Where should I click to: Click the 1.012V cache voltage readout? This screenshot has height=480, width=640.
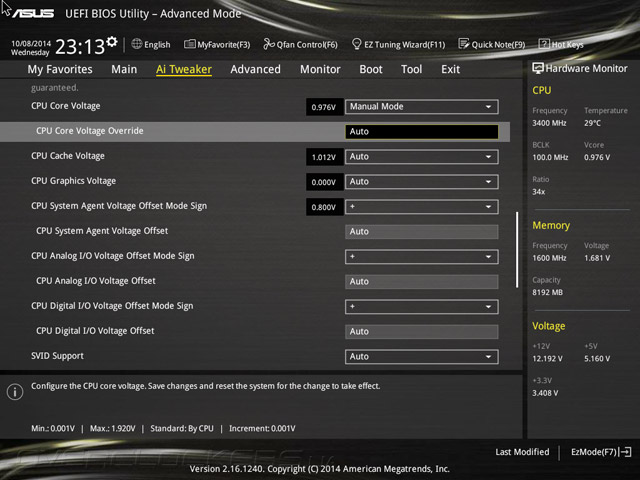pyautogui.click(x=324, y=157)
